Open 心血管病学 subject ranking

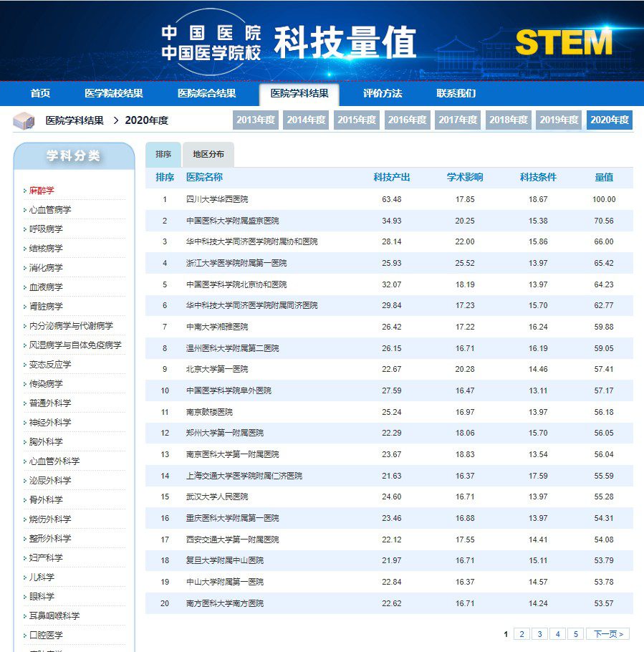click(x=50, y=209)
